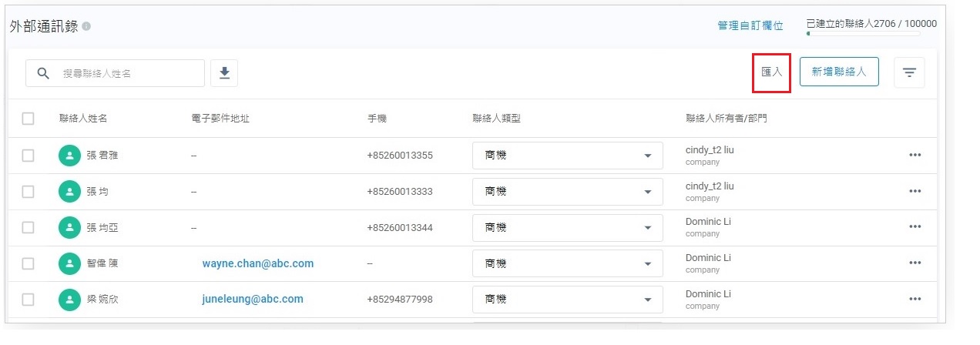The height and width of the screenshot is (345, 980).
Task: Select checkbox for 梁 婉欣 row
Action: coord(29,300)
